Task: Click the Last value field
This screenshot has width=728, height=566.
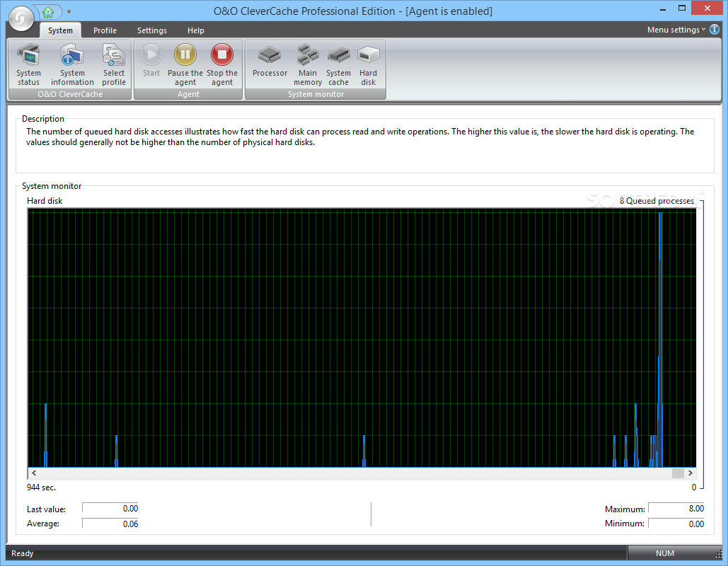Action: coord(110,509)
